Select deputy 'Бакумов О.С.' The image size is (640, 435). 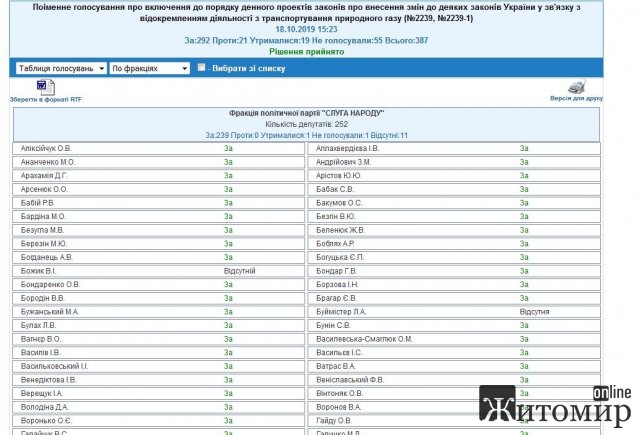[x=339, y=203]
